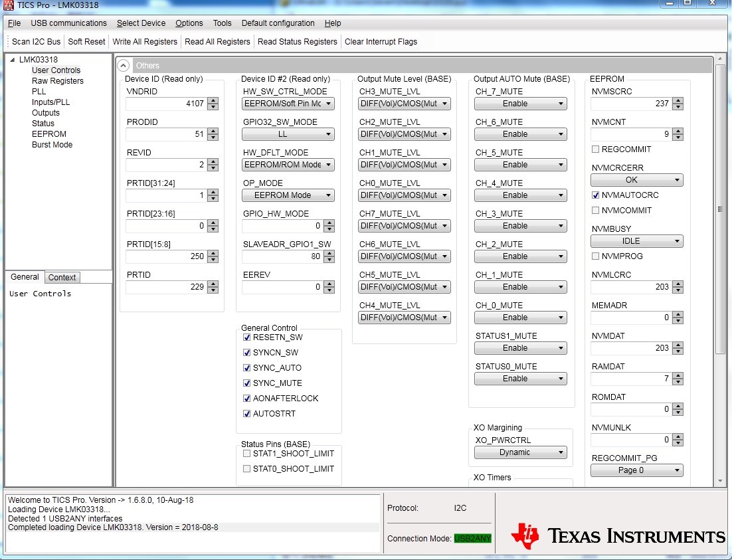Decrement the GPIO_HW_MODE stepper down arrow
Viewport: 732px width, 560px height.
coord(329,229)
